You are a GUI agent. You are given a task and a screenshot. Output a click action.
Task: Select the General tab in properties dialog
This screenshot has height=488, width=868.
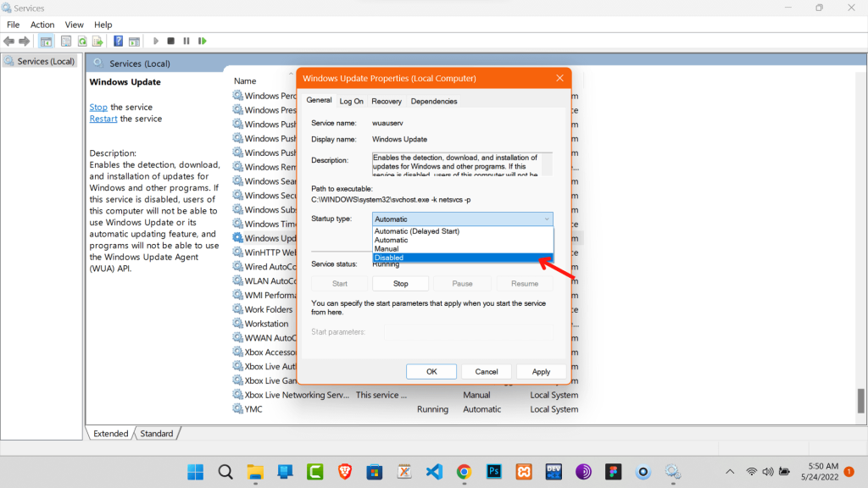(x=320, y=100)
